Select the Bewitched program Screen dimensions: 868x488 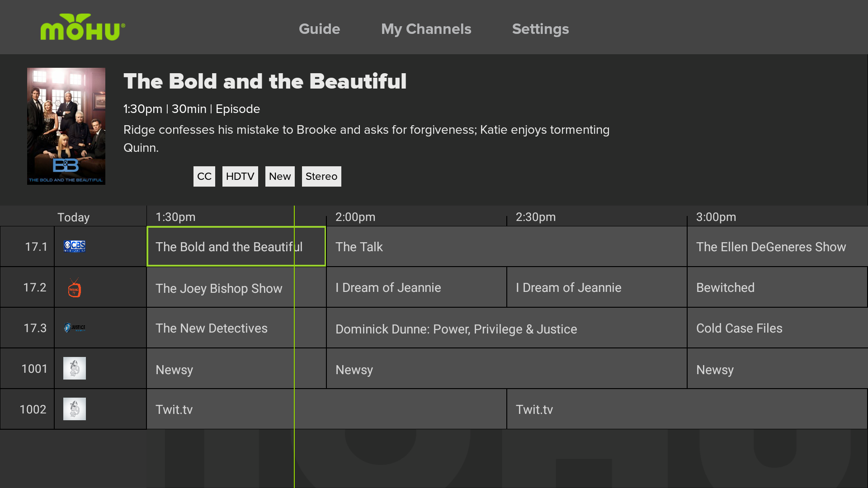tap(778, 287)
